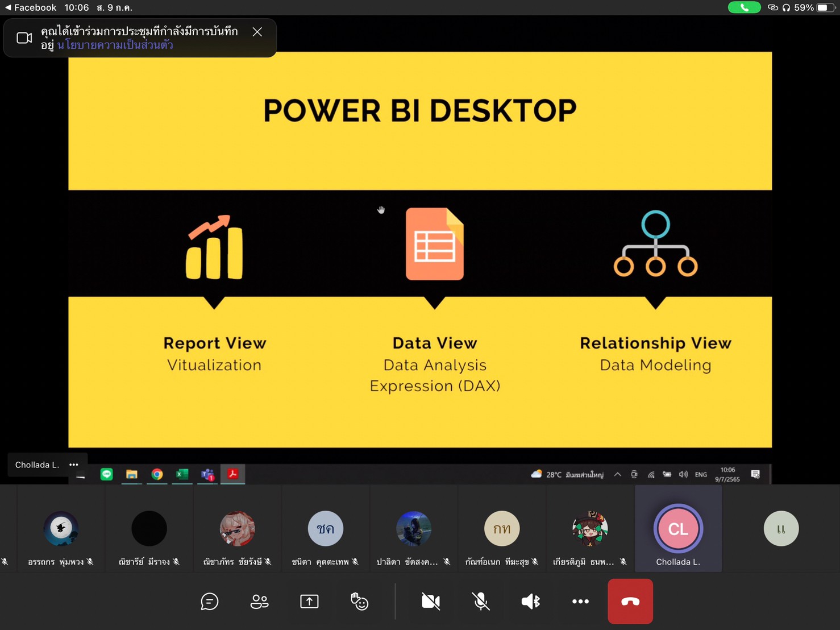Select the Chollada L. participant tile

click(678, 529)
